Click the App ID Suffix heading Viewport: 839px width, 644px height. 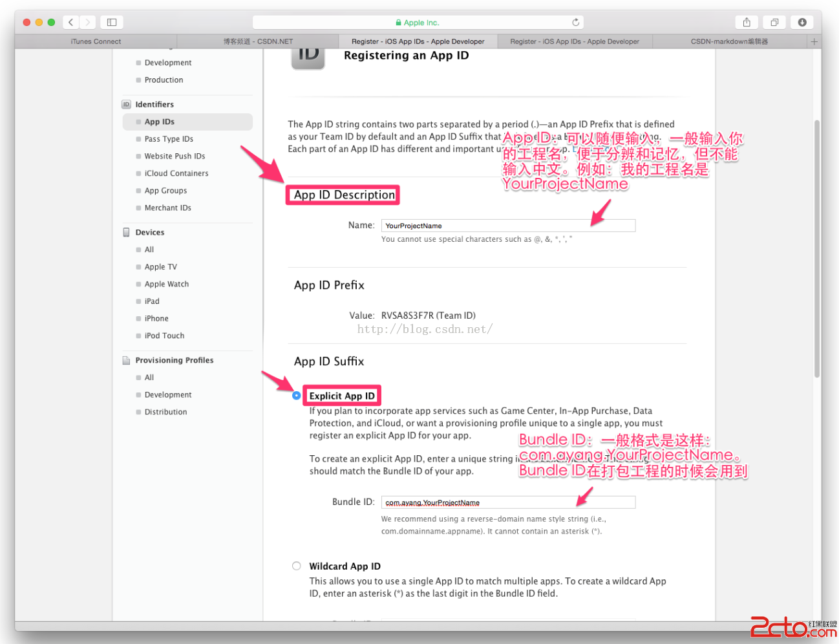(329, 361)
